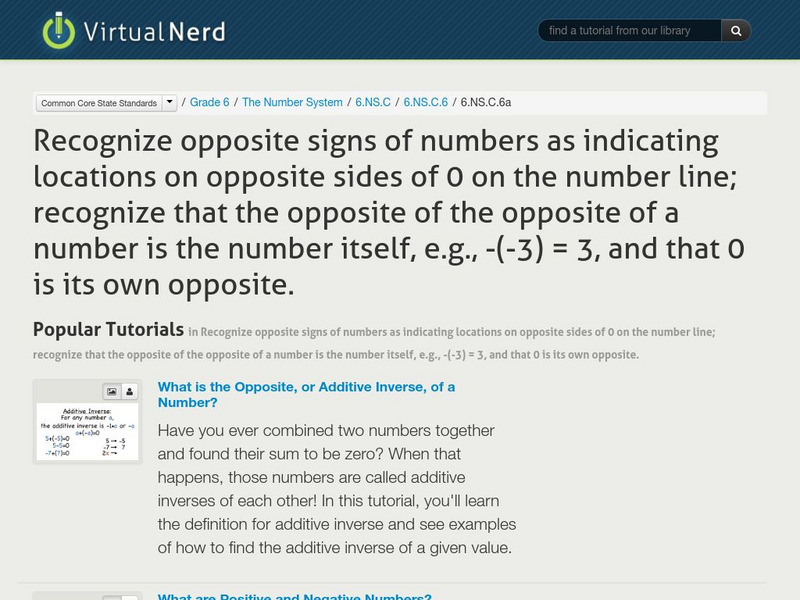Open the Positive and Negative Numbers tutorial link

(x=294, y=597)
